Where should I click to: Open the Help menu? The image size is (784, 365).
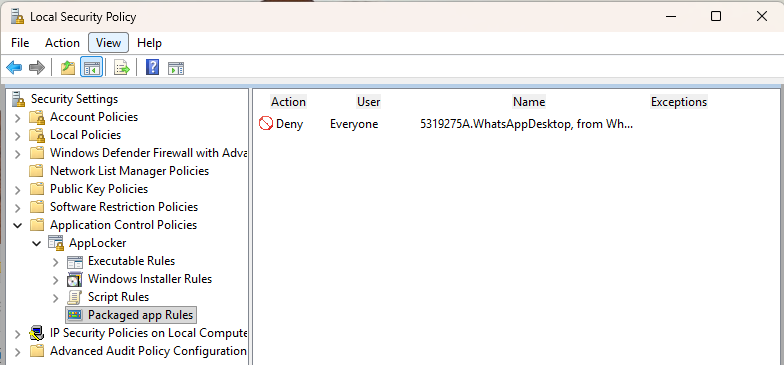point(150,43)
